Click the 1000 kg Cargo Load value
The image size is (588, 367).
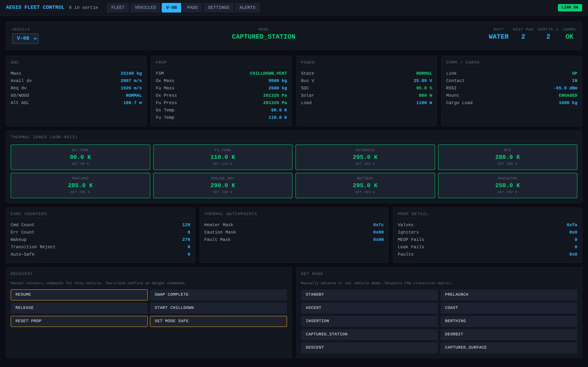pos(568,103)
